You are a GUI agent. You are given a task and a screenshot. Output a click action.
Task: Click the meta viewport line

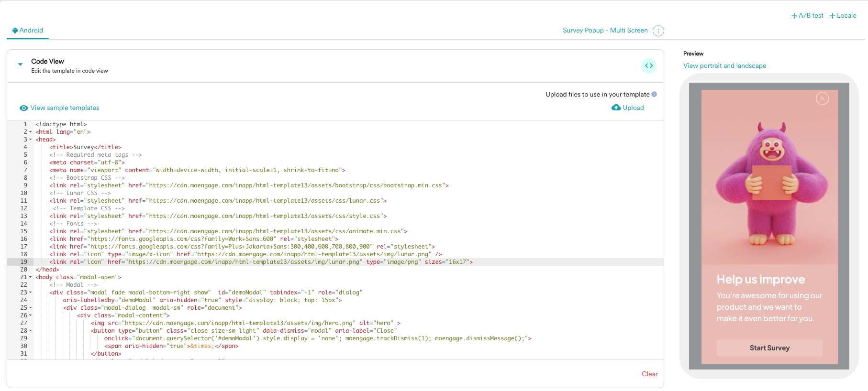[197, 170]
